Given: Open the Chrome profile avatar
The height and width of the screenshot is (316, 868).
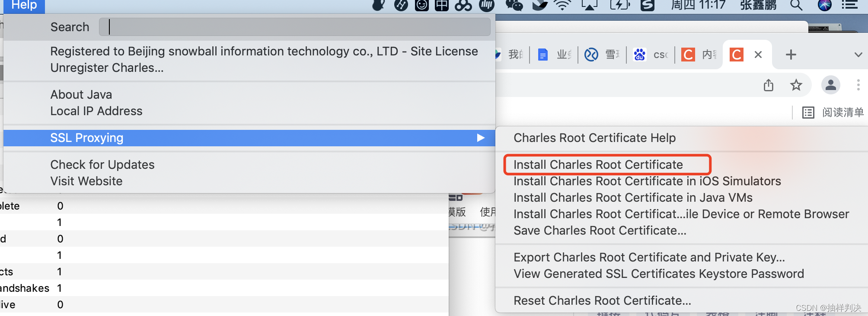Looking at the screenshot, I should [x=830, y=85].
